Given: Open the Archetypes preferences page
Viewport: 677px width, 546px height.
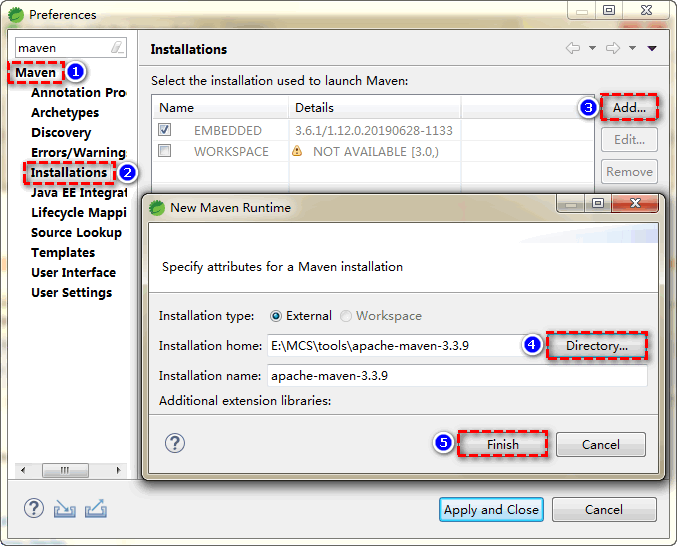Looking at the screenshot, I should (65, 113).
